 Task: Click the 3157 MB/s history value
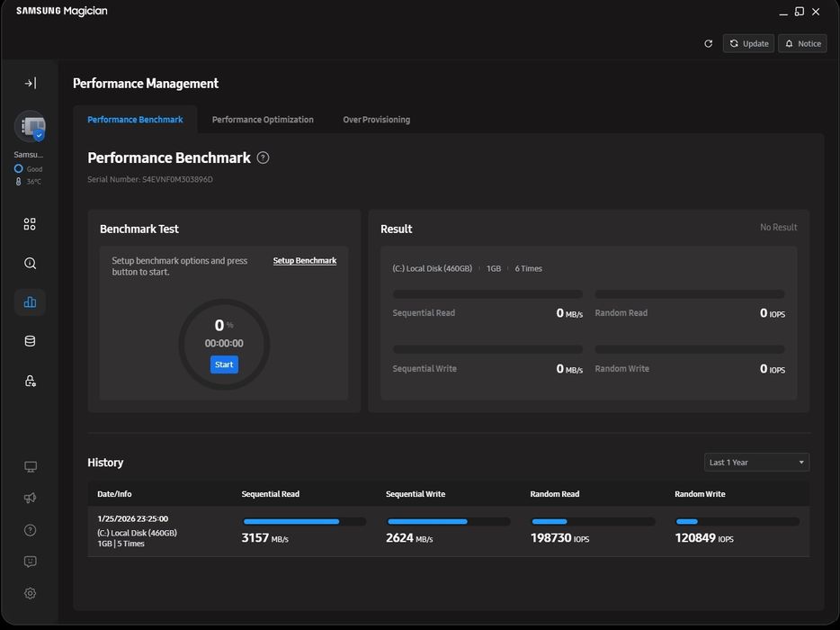click(x=264, y=538)
